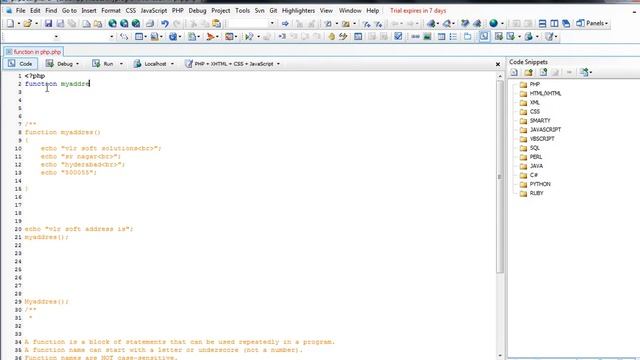Expand the Open file dropdown arrow

(x=36, y=24)
